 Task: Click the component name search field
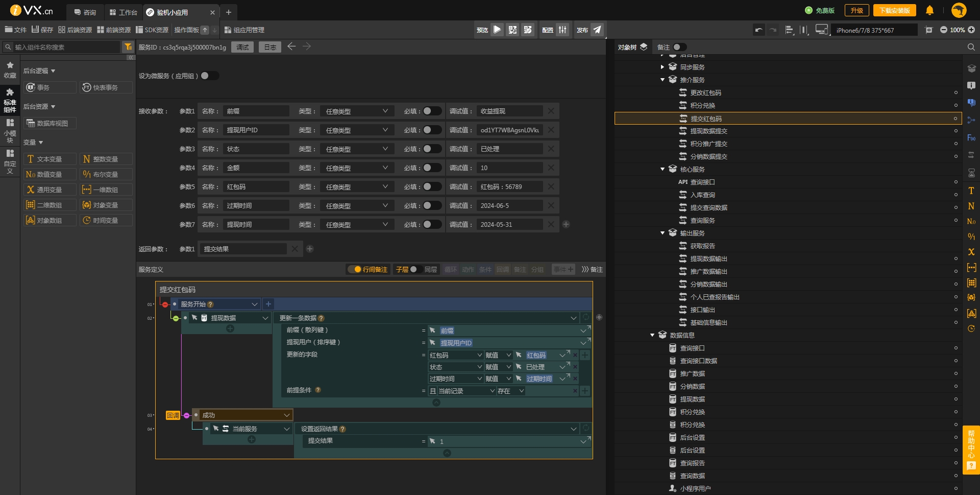click(66, 47)
